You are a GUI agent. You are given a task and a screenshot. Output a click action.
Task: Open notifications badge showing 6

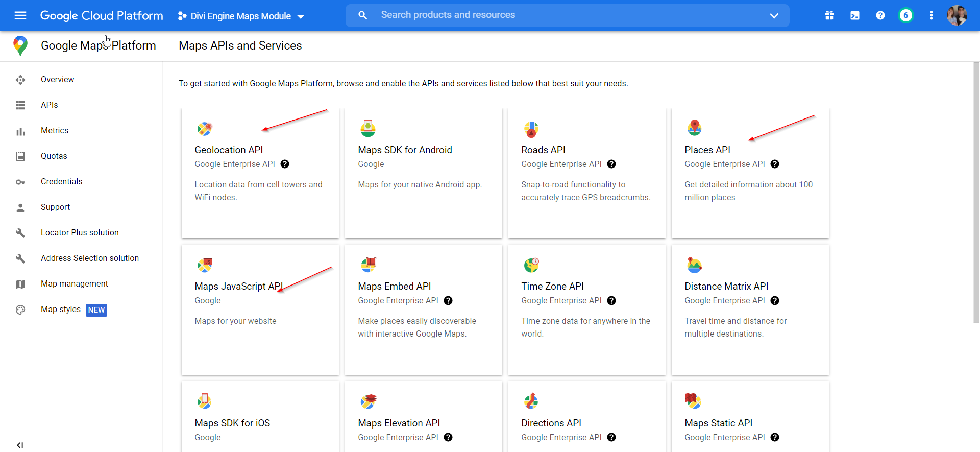[906, 15]
